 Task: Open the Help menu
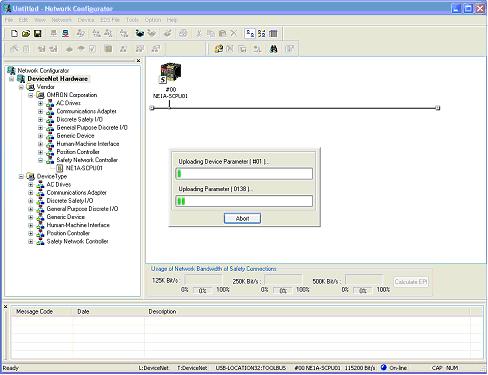[x=172, y=20]
